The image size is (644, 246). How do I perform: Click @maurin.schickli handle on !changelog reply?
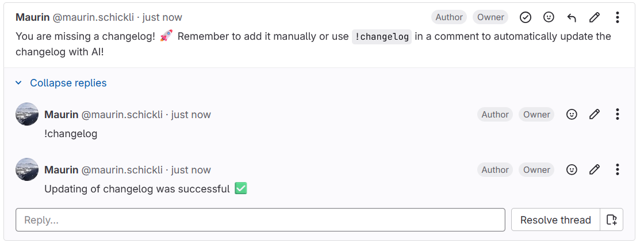122,115
